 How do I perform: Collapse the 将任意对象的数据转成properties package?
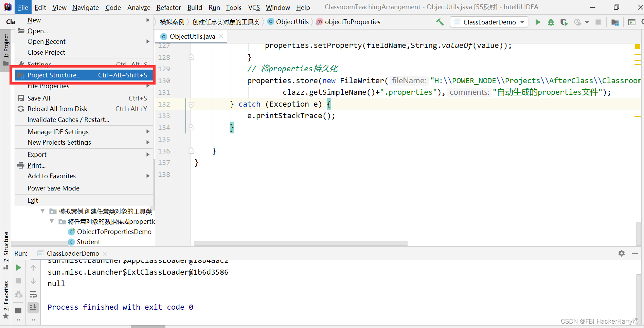pyautogui.click(x=52, y=221)
